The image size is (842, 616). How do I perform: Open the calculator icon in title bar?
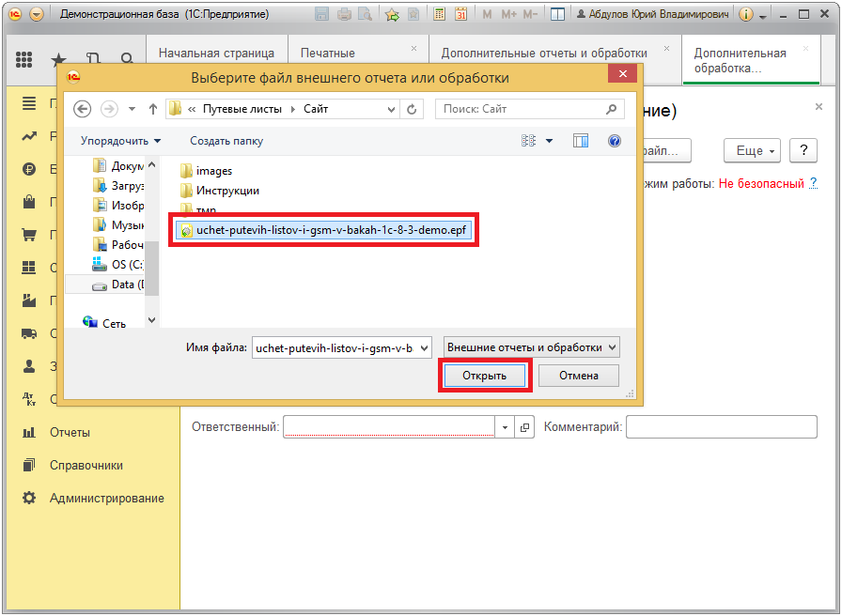(440, 15)
